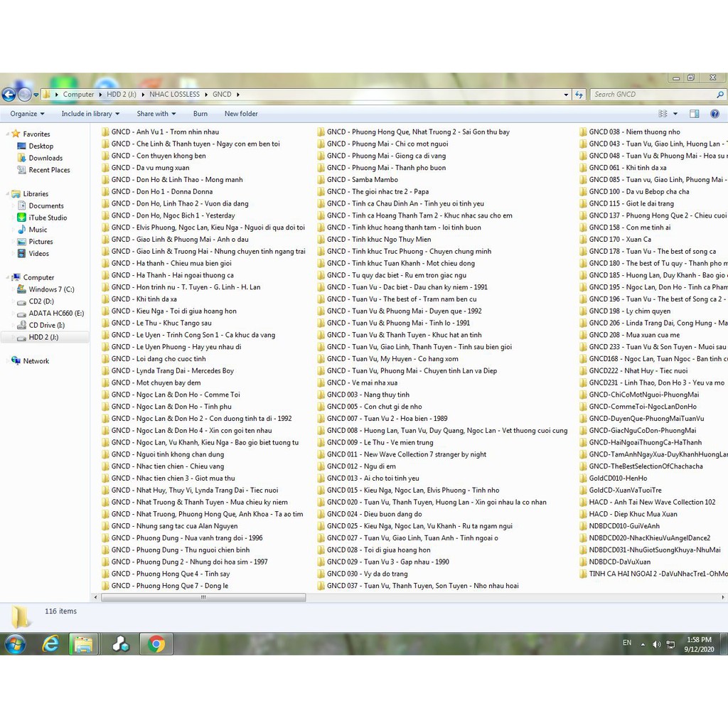Expand the Include in library dropdown
The width and height of the screenshot is (728, 728).
click(x=90, y=114)
